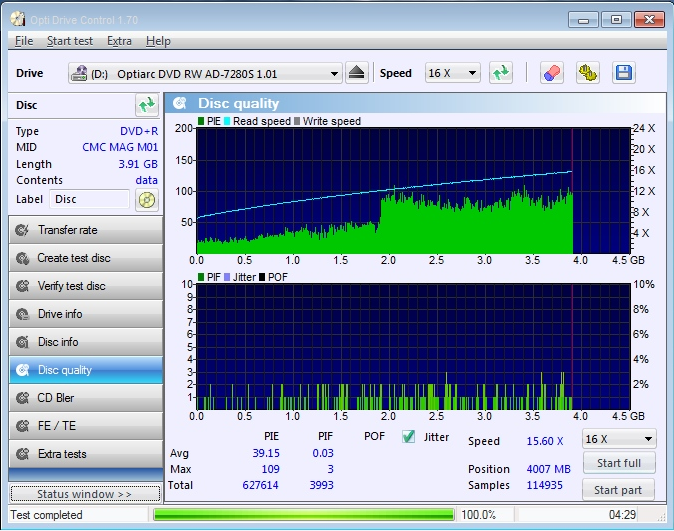
Task: Click the PIE average value 39.15
Action: (266, 453)
